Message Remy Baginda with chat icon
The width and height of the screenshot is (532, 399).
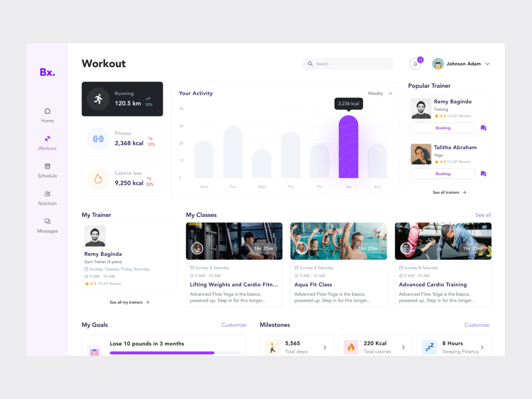(484, 128)
